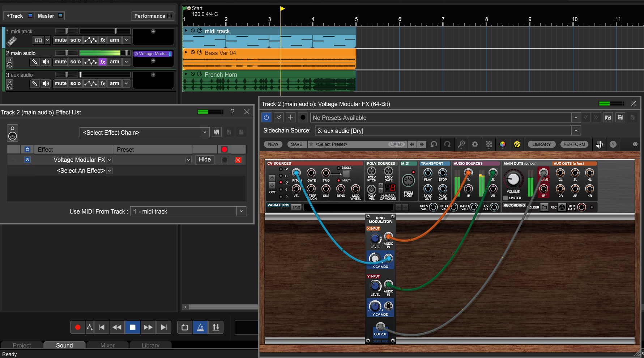Click the plus add preset button in plugin header

pyautogui.click(x=290, y=117)
